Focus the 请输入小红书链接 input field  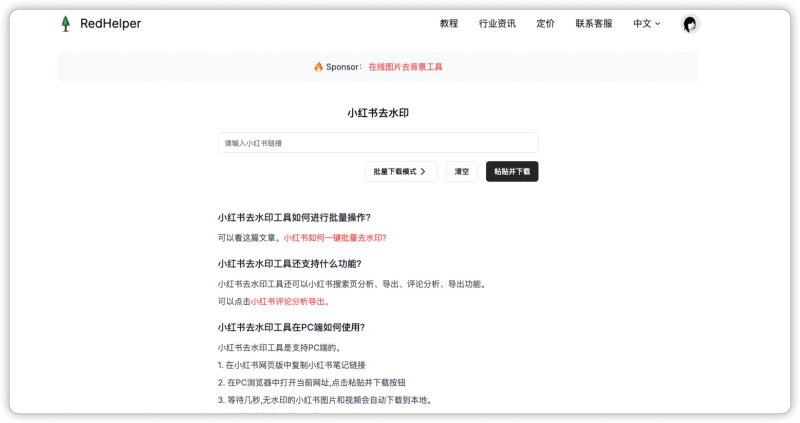pyautogui.click(x=378, y=143)
